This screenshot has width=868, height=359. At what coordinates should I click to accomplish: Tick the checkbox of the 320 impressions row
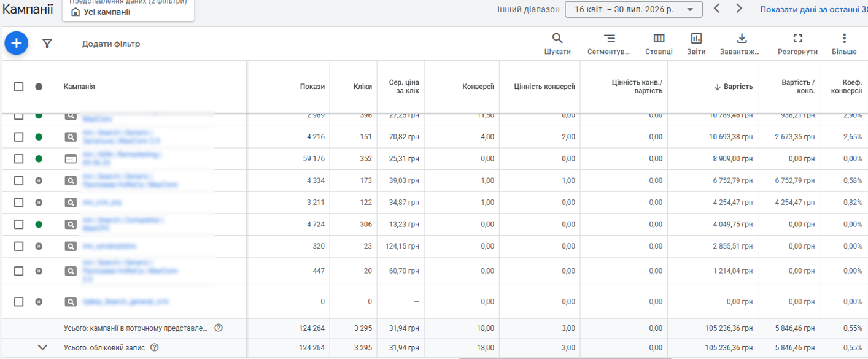18,246
